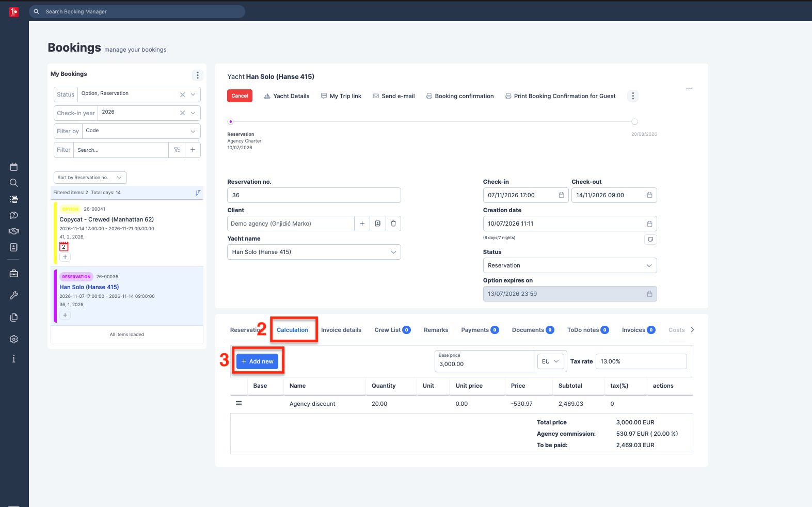
Task: Click the Reservation marker on the timeline
Action: pos(231,122)
